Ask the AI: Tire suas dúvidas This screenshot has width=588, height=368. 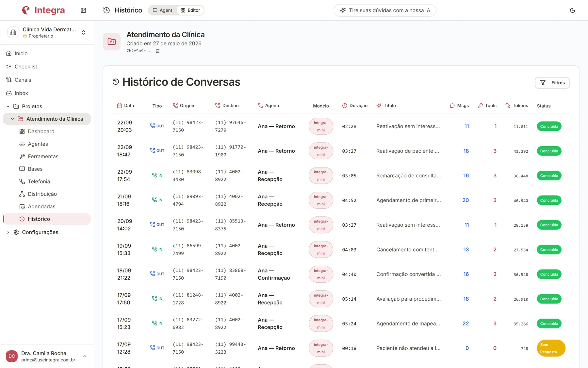[385, 10]
